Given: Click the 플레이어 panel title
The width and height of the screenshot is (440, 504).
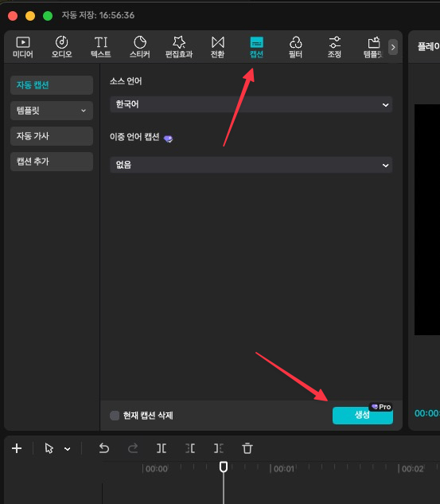Looking at the screenshot, I should point(428,47).
